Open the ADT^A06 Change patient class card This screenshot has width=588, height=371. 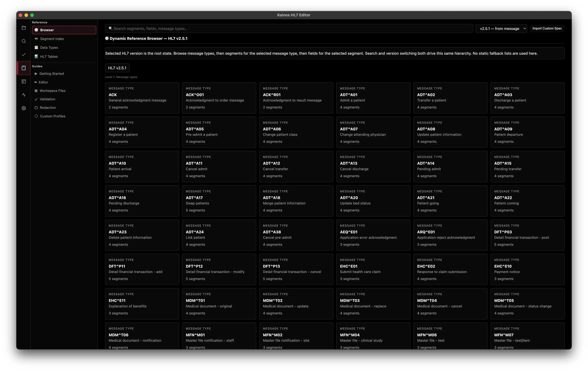pyautogui.click(x=296, y=132)
